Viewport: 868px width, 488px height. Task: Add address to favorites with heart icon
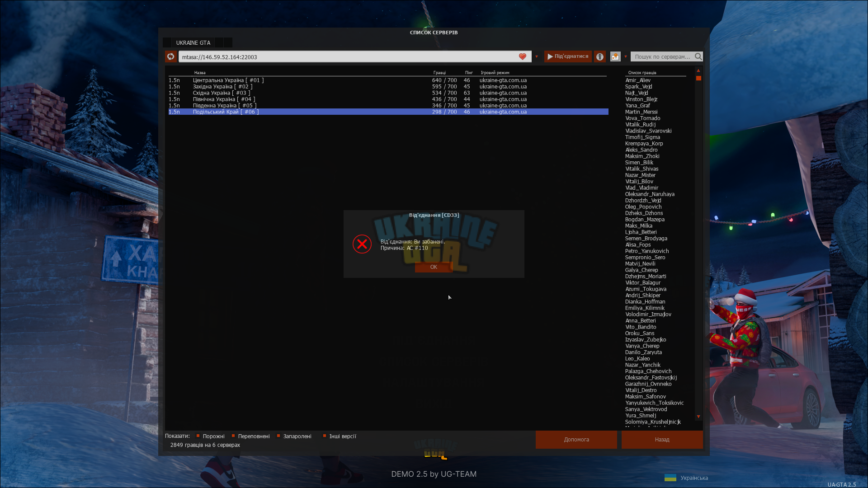click(523, 56)
